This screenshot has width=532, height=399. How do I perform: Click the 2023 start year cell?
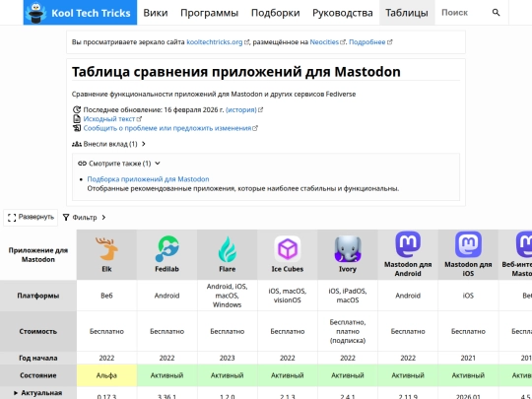(x=227, y=358)
